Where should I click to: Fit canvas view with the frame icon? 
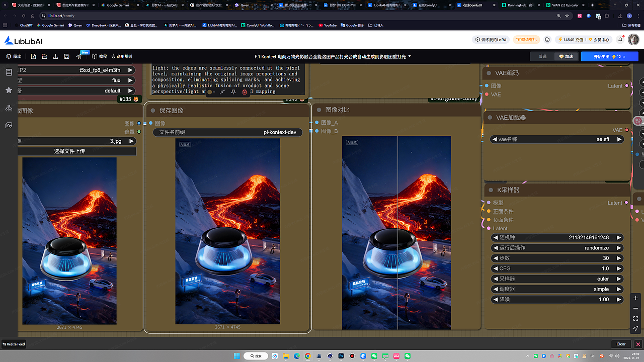pyautogui.click(x=635, y=318)
